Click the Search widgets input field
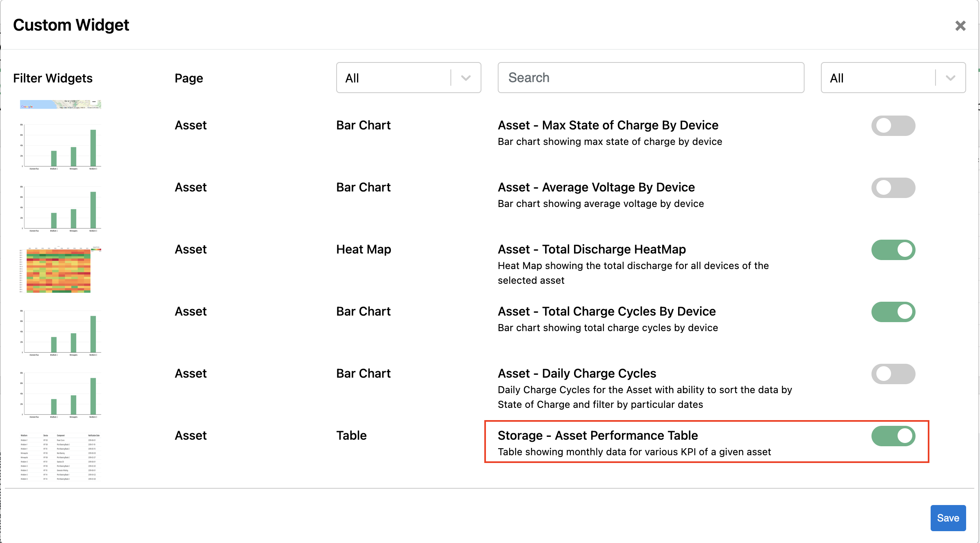Screen dimensions: 980x543 (x=650, y=78)
